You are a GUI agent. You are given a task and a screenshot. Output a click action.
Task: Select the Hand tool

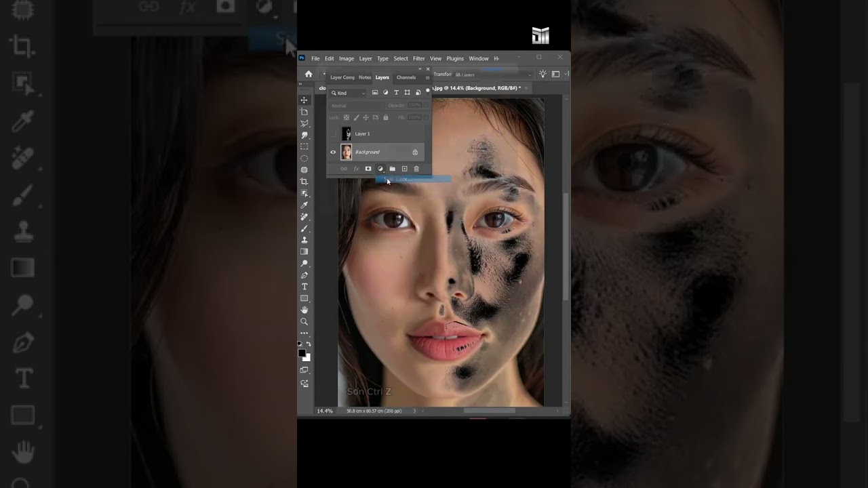[x=304, y=310]
